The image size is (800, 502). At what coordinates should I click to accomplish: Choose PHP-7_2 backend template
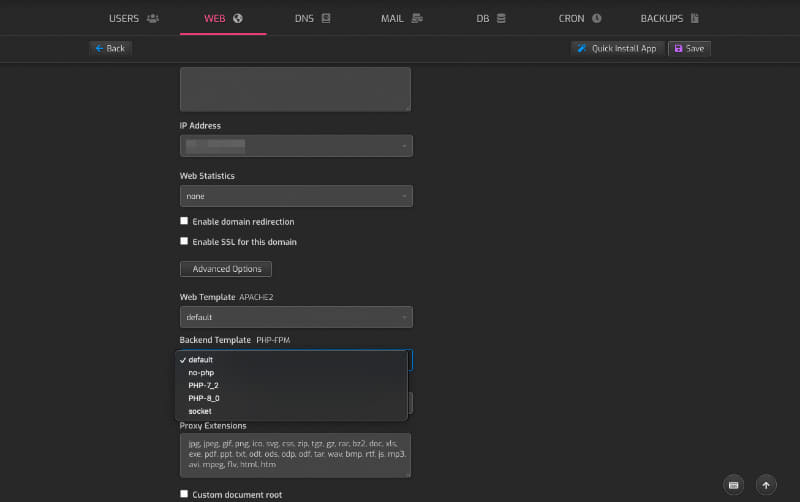pos(291,385)
